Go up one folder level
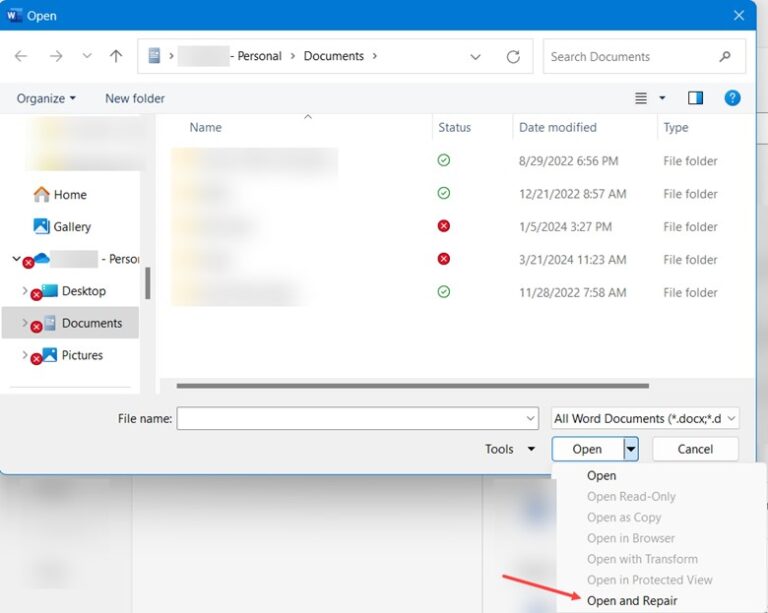The height and width of the screenshot is (613, 768). click(x=116, y=56)
